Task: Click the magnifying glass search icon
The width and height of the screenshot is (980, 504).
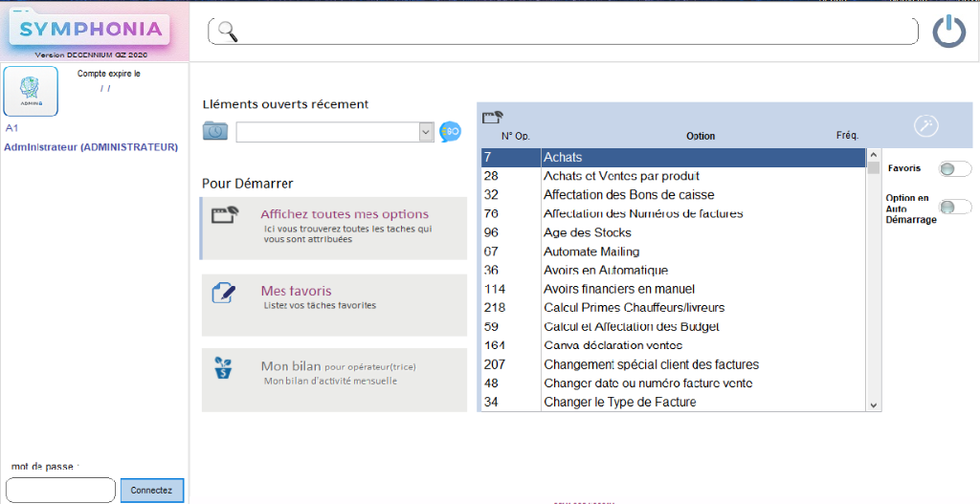Action: tap(227, 31)
